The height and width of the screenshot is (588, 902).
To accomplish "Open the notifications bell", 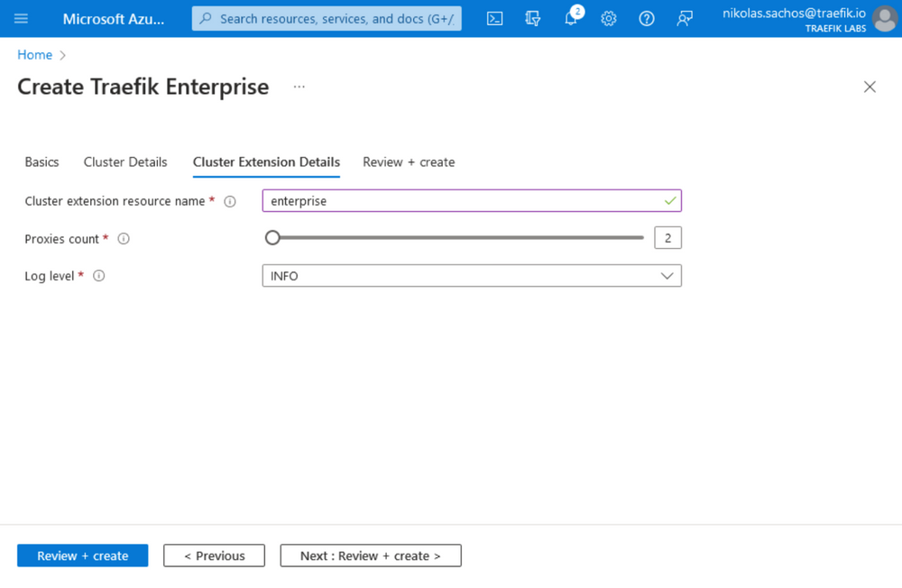I will [x=571, y=18].
